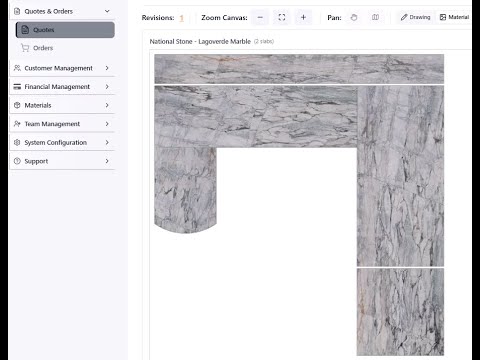This screenshot has width=480, height=360.
Task: Switch to Material view
Action: [x=454, y=17]
